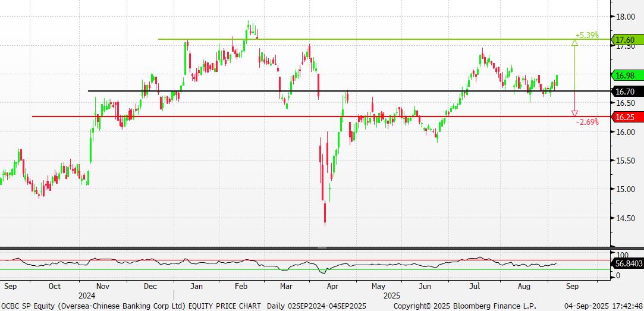Image resolution: width=644 pixels, height=311 pixels.
Task: Select the 16.50 price axis label
Action: 626,103
